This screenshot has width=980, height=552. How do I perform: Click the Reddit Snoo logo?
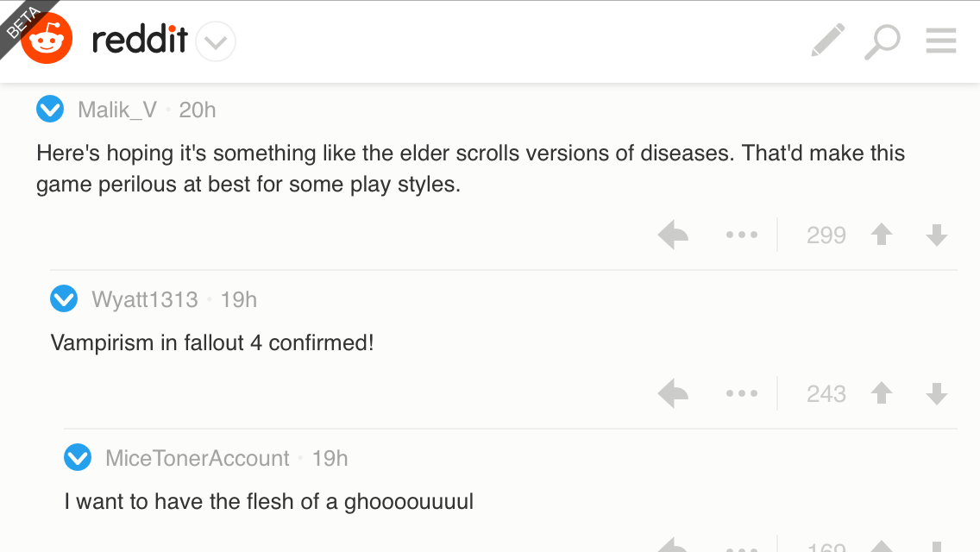click(47, 38)
